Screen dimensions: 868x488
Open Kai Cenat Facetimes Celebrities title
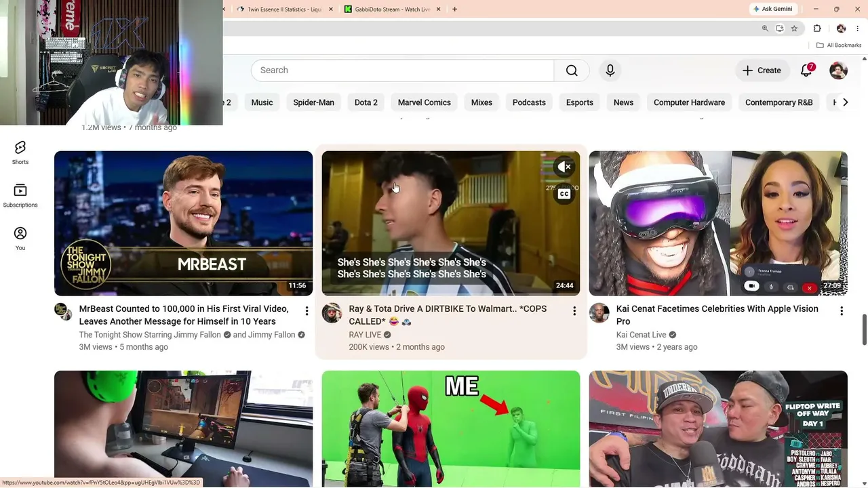tap(717, 315)
